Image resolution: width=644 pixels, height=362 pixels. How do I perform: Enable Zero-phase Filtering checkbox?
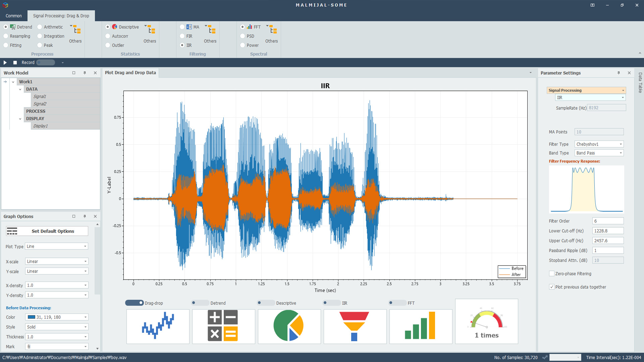click(x=552, y=274)
